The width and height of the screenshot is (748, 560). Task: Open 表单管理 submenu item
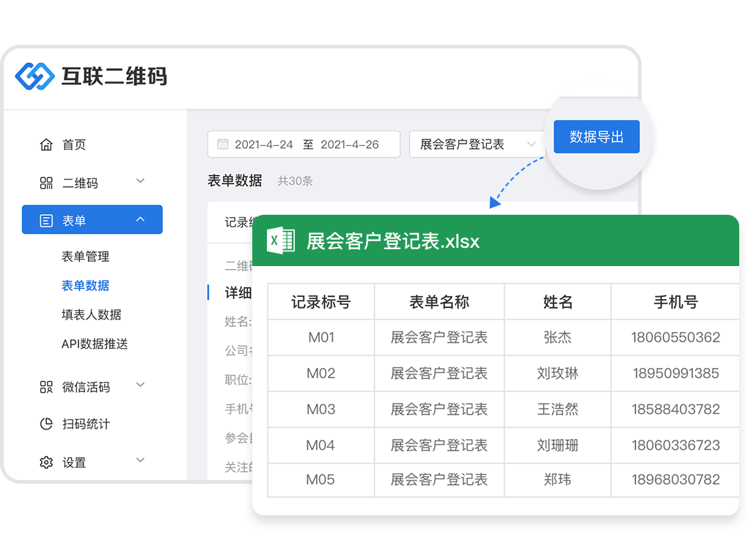[x=85, y=257]
